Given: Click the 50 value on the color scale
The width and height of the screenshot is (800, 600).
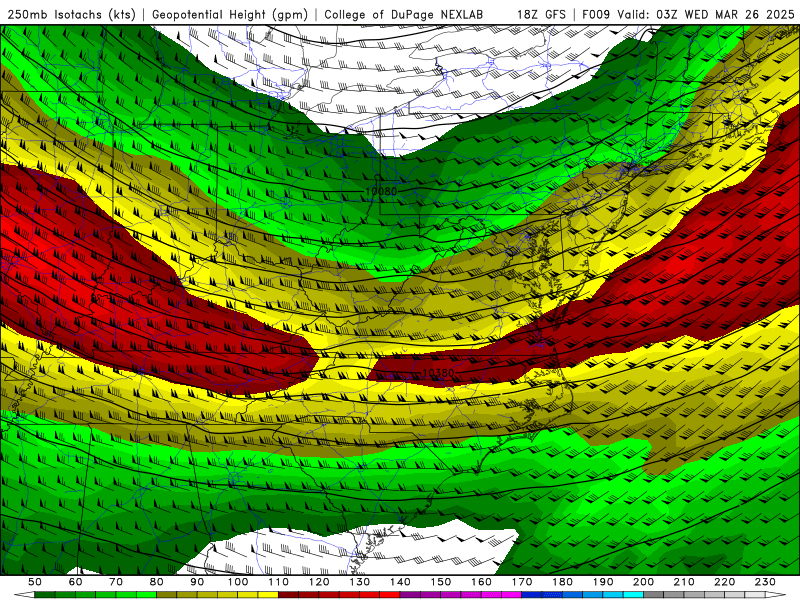Looking at the screenshot, I should pyautogui.click(x=35, y=582).
